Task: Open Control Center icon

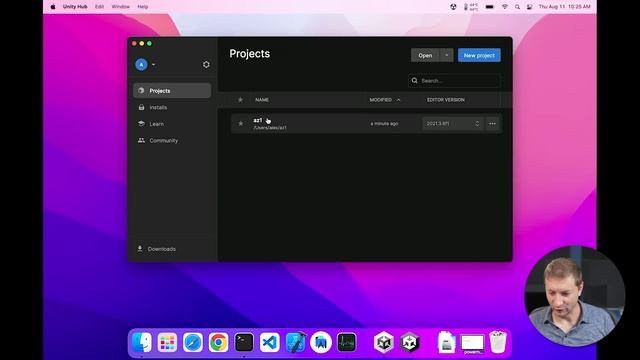Action: pos(529,7)
